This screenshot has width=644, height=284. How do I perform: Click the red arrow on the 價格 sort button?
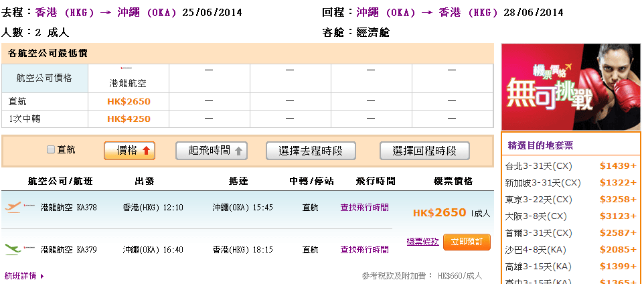tap(146, 151)
